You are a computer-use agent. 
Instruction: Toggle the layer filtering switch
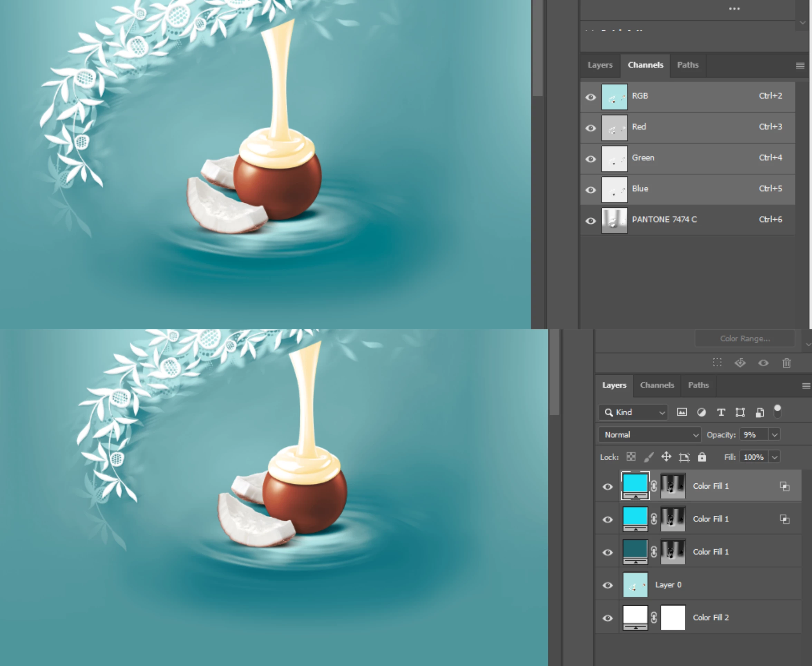pyautogui.click(x=777, y=411)
